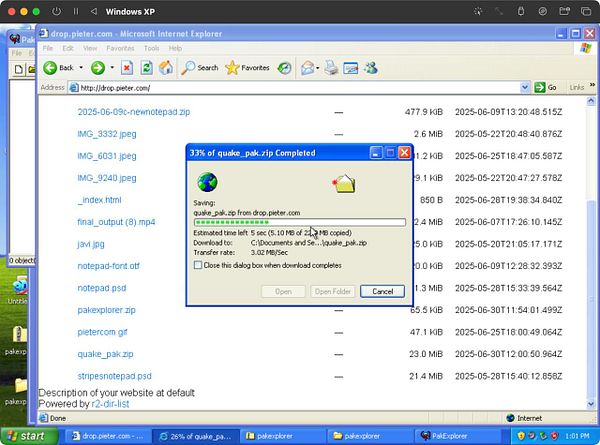Image resolution: width=600 pixels, height=445 pixels.
Task: Click the Internet zone globe in status bar
Action: click(510, 418)
